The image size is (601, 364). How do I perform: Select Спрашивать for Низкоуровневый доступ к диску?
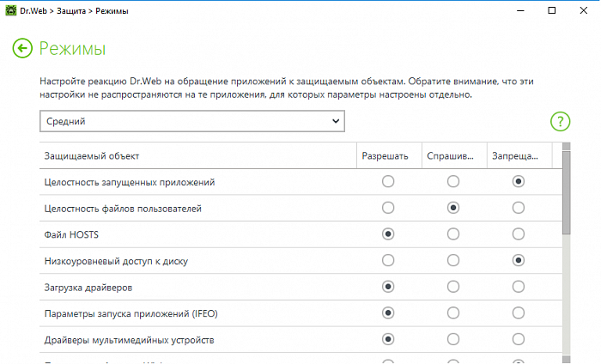(453, 260)
